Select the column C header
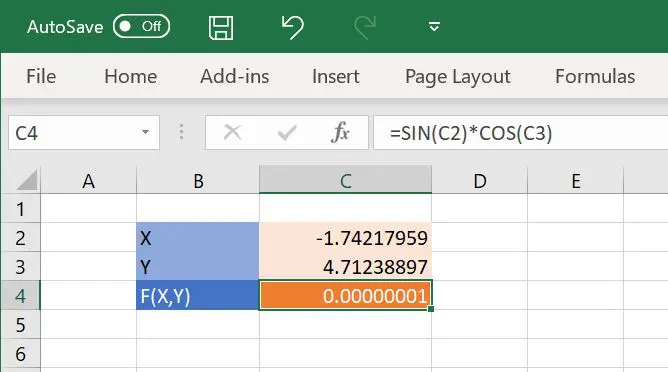 point(346,180)
